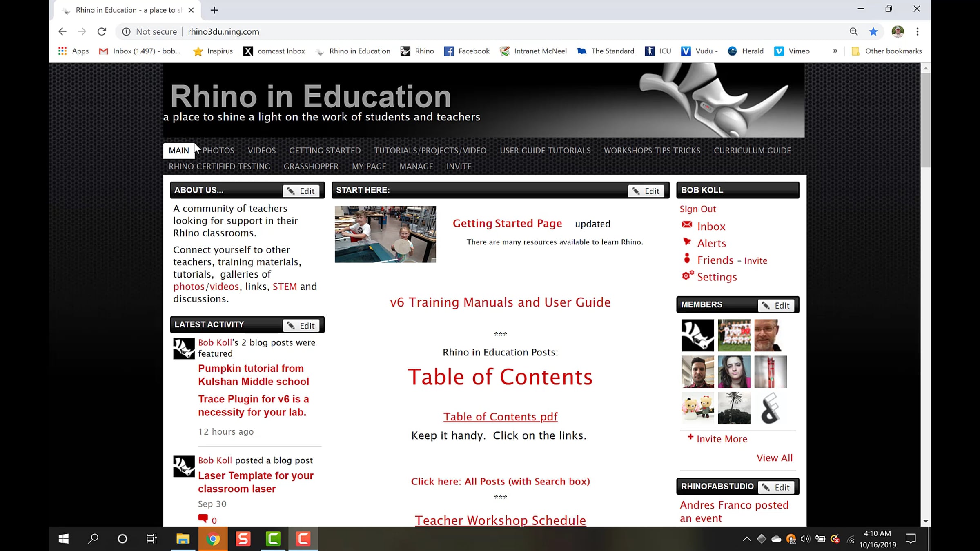Open the Table of Contents pdf link

(501, 417)
